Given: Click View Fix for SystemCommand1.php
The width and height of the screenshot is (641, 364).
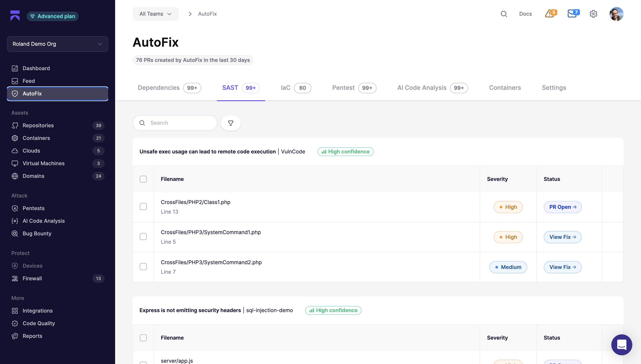Looking at the screenshot, I should click(x=563, y=237).
